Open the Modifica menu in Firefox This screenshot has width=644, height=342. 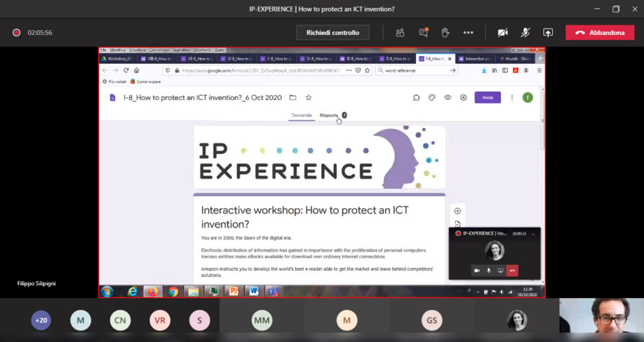(118, 50)
